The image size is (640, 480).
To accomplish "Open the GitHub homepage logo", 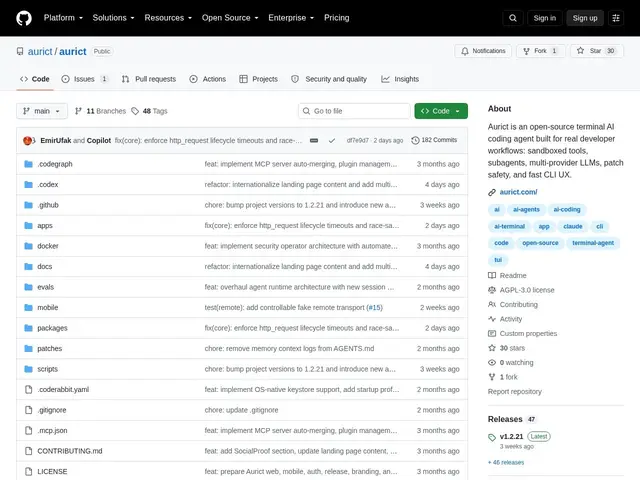I will [x=24, y=18].
